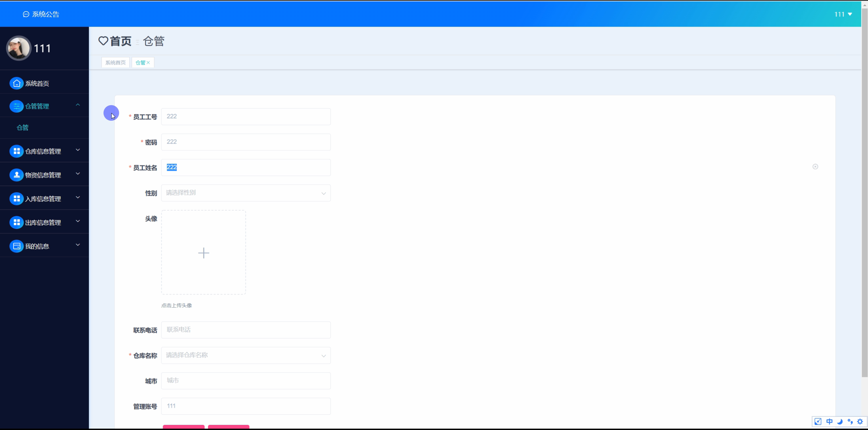Toggle the IME 中 language mode indicator
Image resolution: width=868 pixels, height=430 pixels.
tap(830, 421)
